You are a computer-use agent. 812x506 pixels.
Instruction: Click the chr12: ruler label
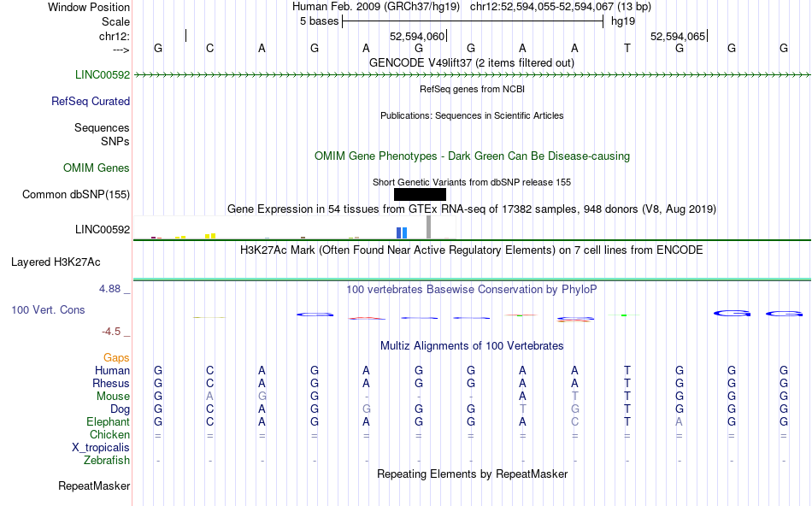tap(115, 36)
